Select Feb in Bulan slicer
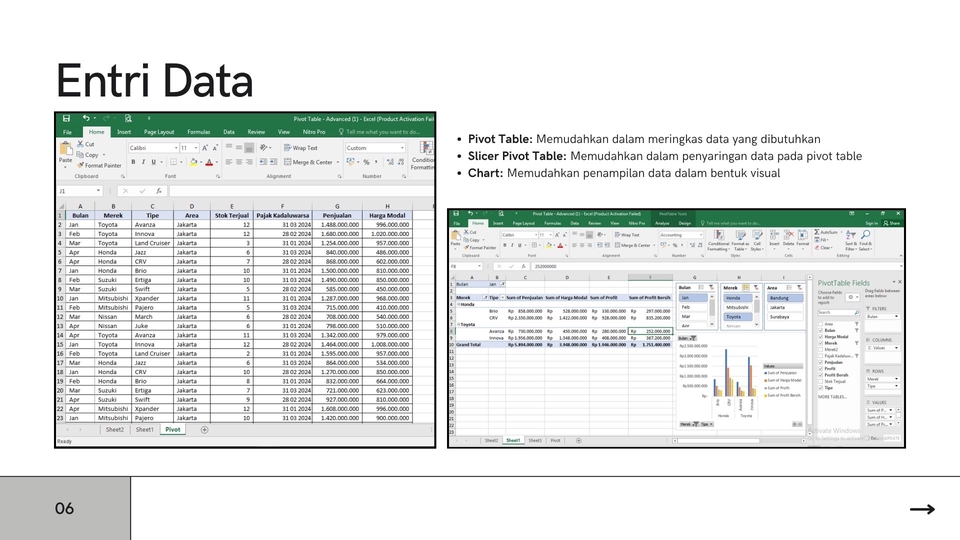Screen dimensions: 960x540 point(693,307)
